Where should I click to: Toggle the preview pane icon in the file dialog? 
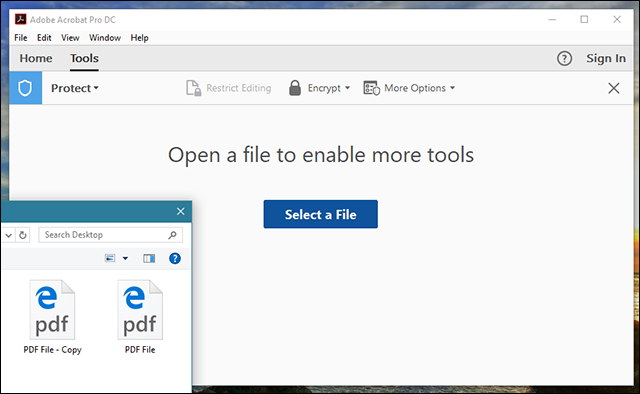(149, 258)
